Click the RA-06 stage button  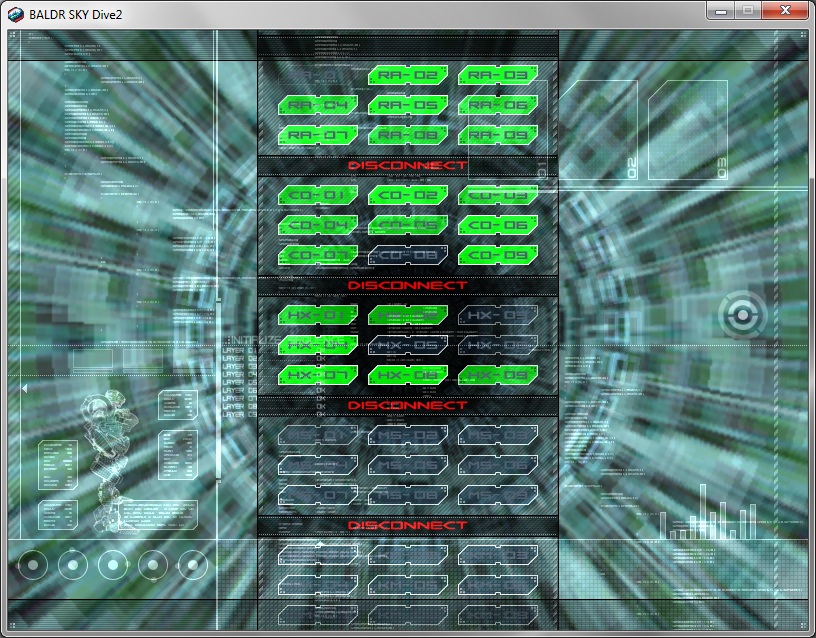pos(498,105)
